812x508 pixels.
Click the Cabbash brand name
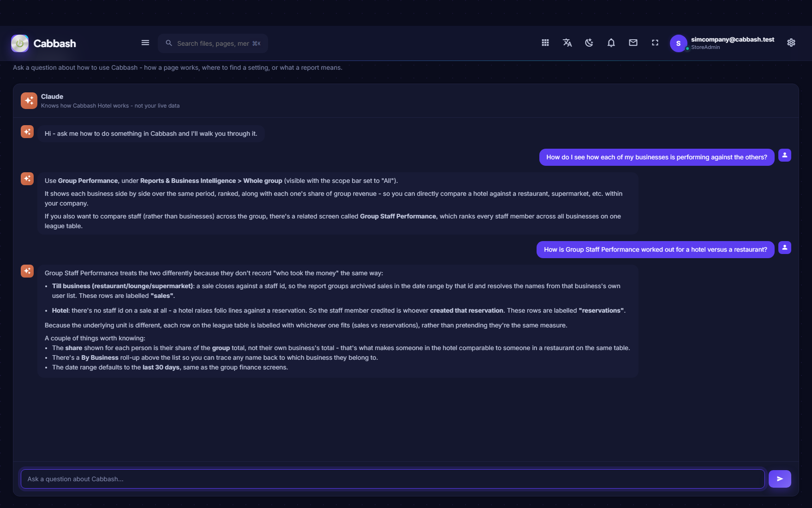[x=55, y=43]
